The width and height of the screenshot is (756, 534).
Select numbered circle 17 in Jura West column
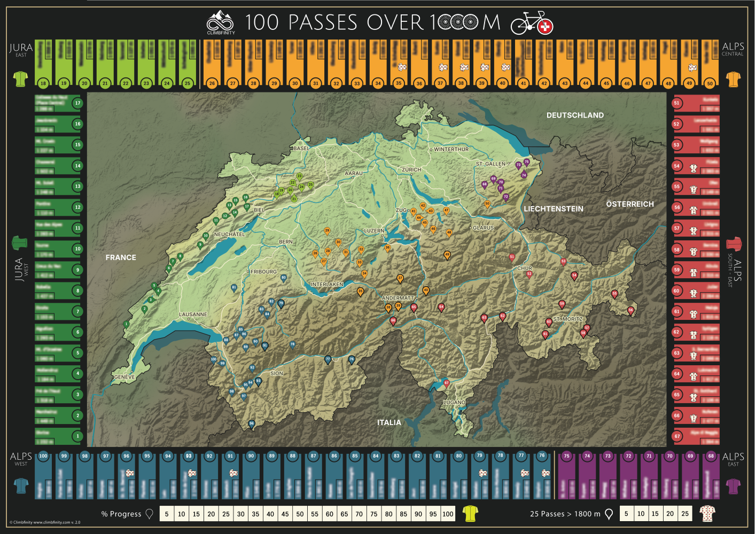77,103
